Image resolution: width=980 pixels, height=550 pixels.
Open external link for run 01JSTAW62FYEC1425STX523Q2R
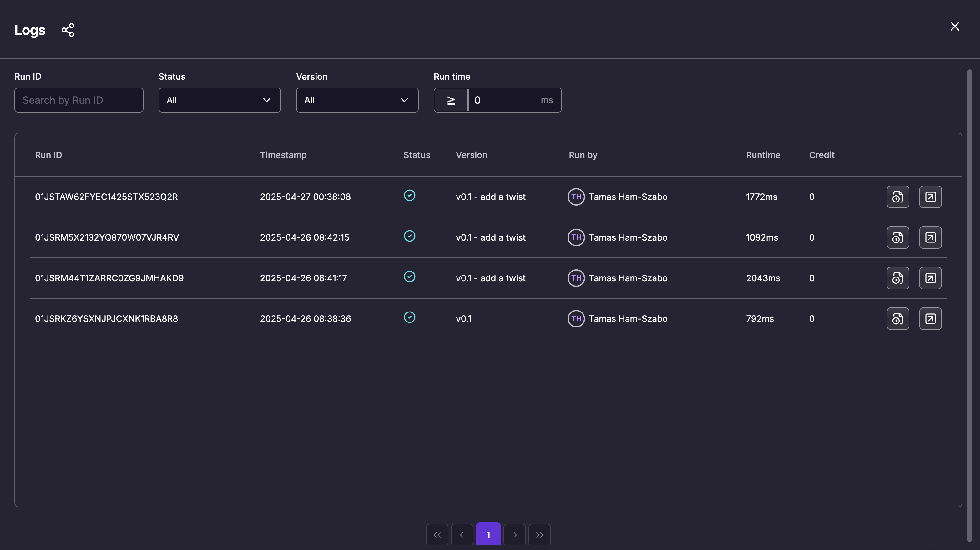(x=930, y=197)
